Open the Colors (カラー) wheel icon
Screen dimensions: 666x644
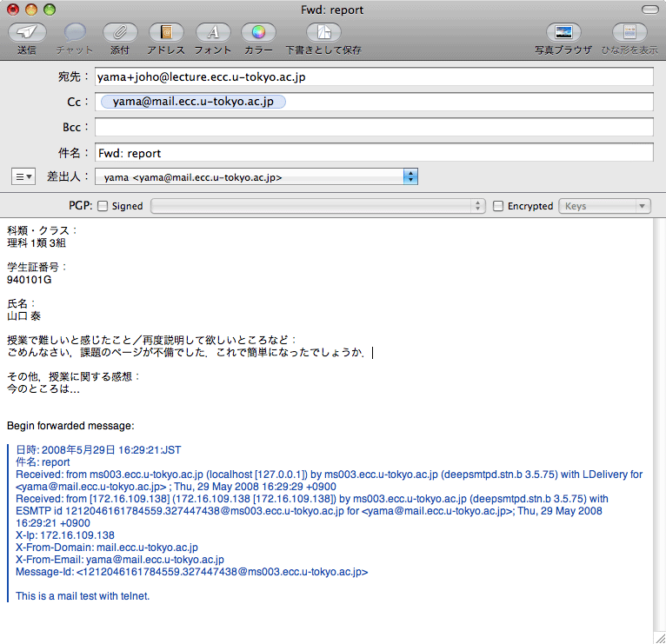pyautogui.click(x=258, y=33)
